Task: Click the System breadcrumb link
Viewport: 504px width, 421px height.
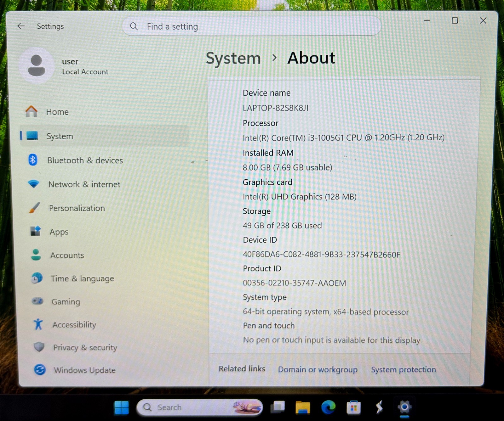Action: (x=233, y=59)
